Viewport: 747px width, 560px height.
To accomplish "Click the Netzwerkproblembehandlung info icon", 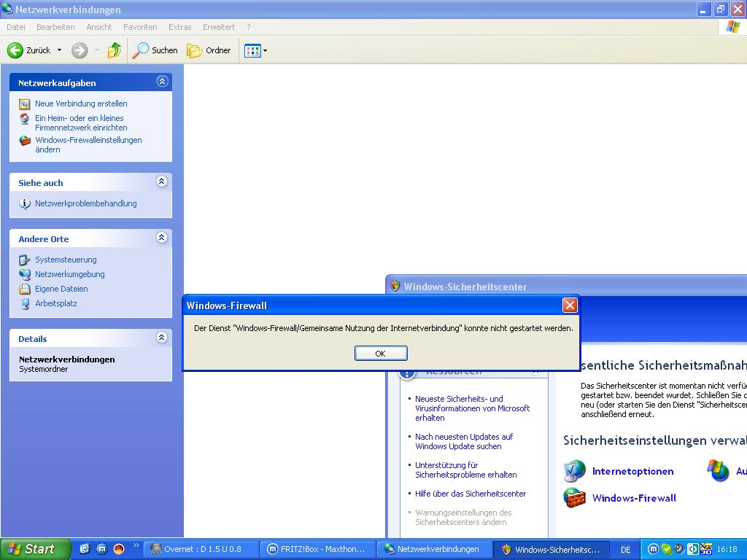I will 24,203.
